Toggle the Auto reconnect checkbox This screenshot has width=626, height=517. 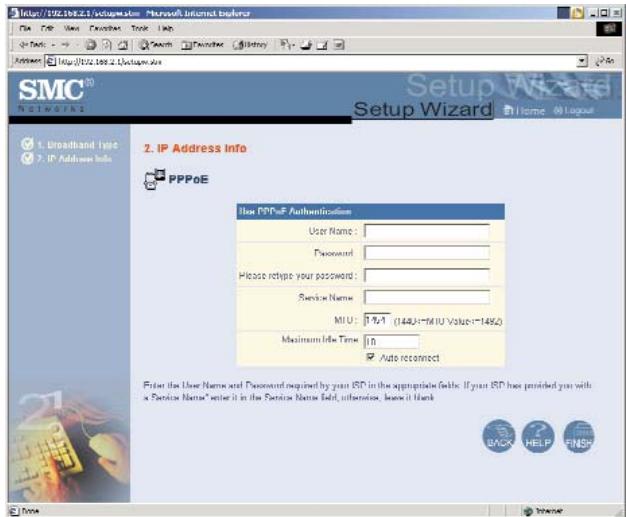[x=370, y=357]
